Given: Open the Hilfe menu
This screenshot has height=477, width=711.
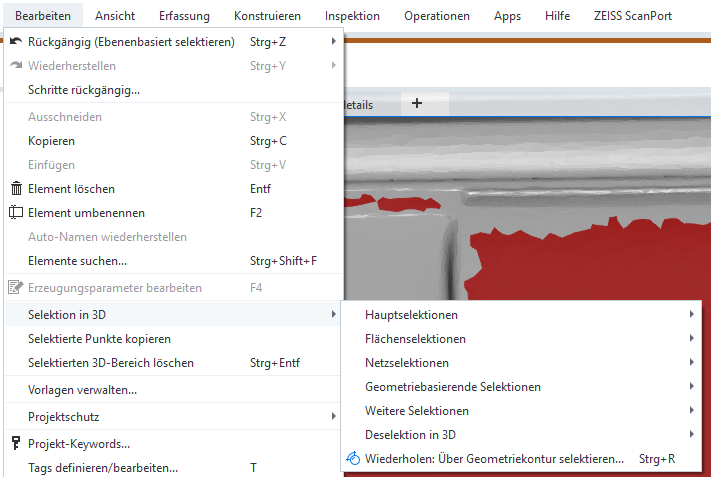Looking at the screenshot, I should coord(557,16).
